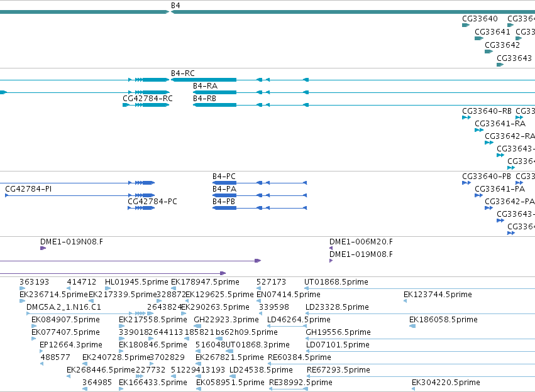Image resolution: width=535 pixels, height=392 pixels.
Task: Select BAC end DME1-019M08.F label
Action: [361, 254]
